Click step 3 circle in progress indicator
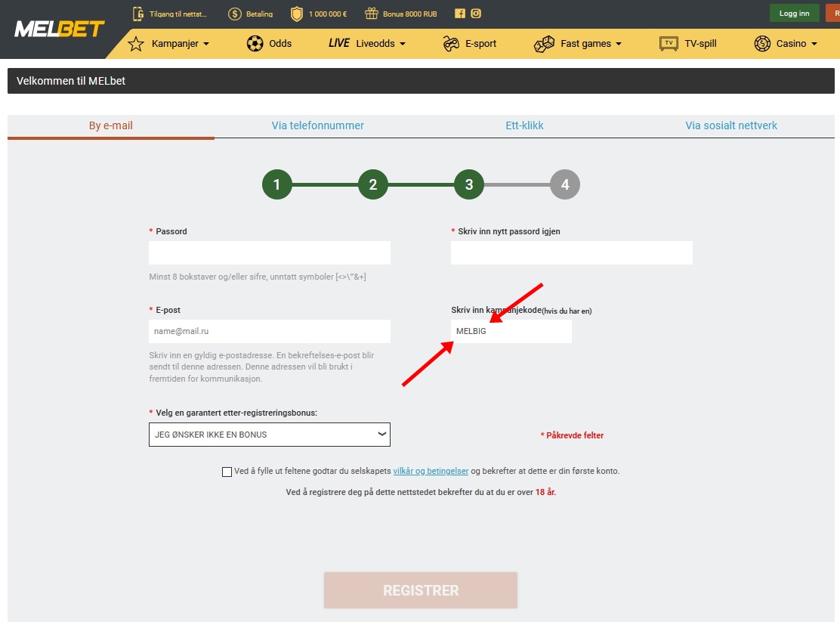The image size is (840, 622). click(469, 184)
